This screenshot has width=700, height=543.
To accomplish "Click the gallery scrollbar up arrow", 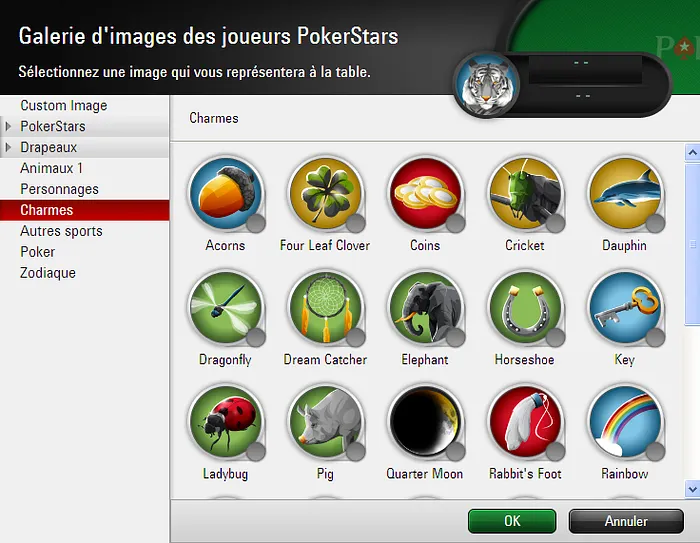I will tap(692, 153).
